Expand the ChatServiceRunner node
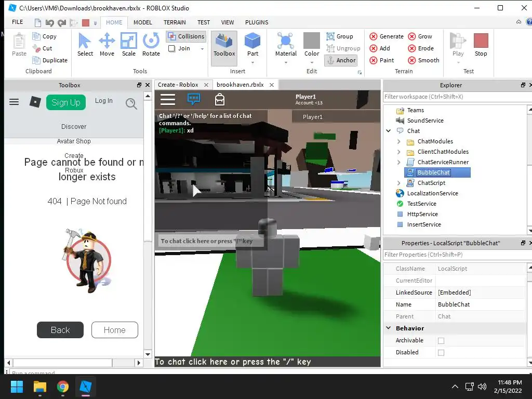Screen dimensions: 532x399 (x=398, y=162)
